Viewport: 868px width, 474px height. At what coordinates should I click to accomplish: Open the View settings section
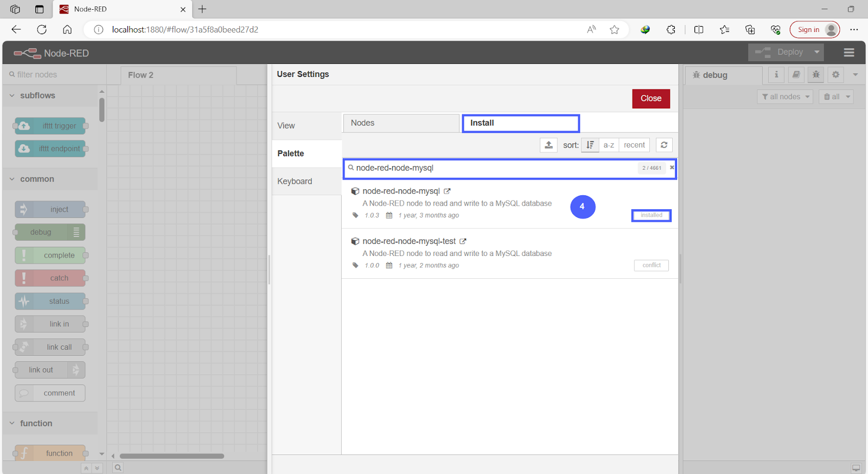pos(307,126)
